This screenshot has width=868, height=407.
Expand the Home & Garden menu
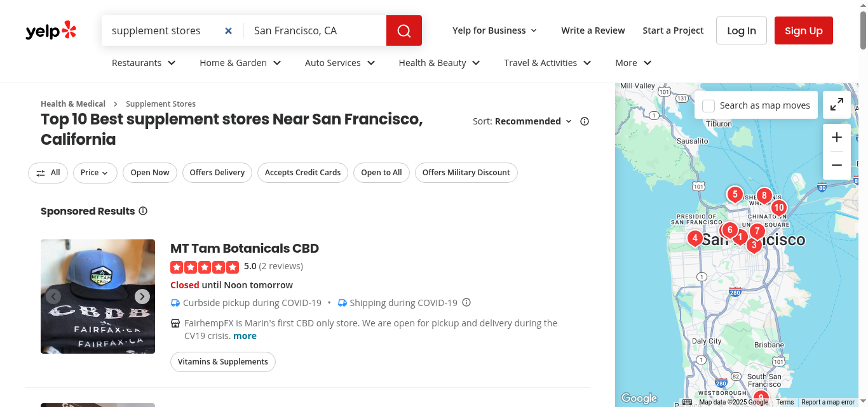(x=240, y=63)
